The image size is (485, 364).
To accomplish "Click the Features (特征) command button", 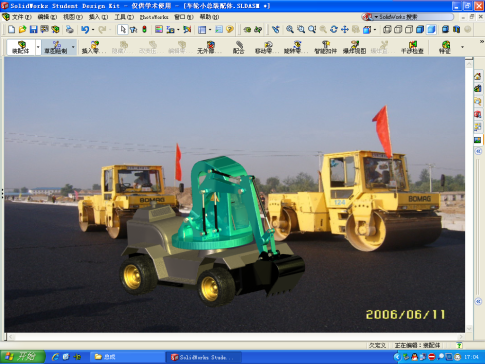I will pyautogui.click(x=444, y=47).
